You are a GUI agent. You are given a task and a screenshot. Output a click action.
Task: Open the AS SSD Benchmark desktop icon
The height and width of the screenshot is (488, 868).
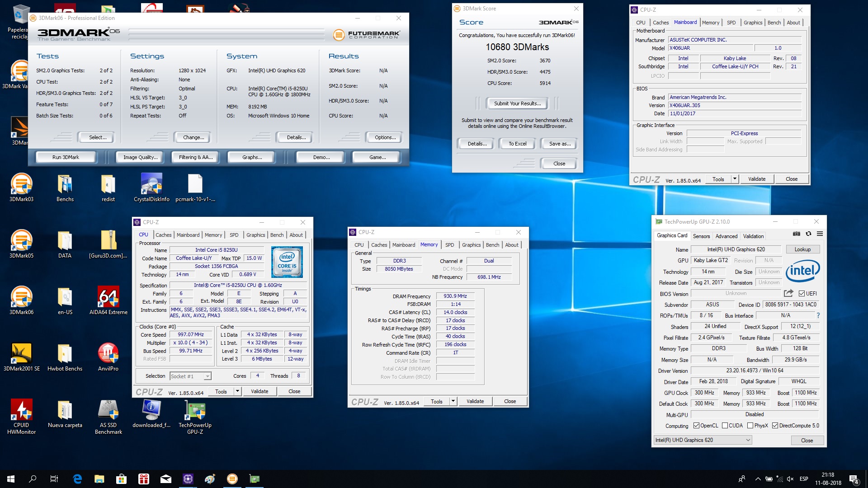108,417
